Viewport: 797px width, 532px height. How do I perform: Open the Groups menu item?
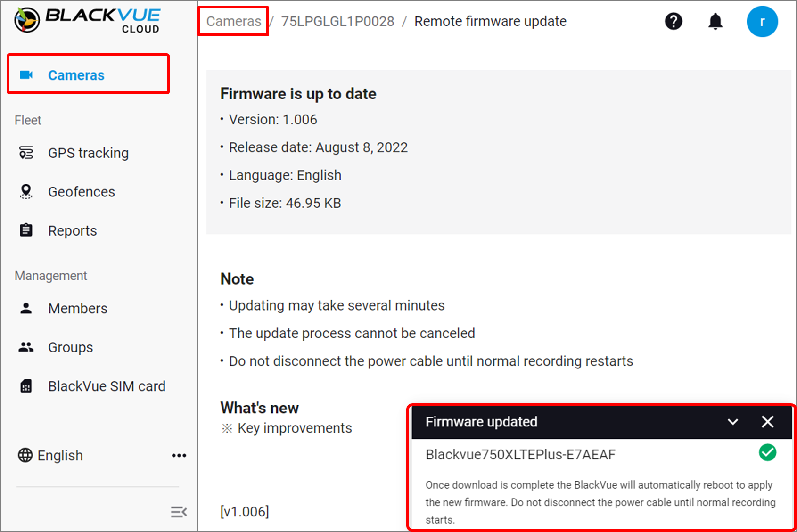pyautogui.click(x=71, y=347)
